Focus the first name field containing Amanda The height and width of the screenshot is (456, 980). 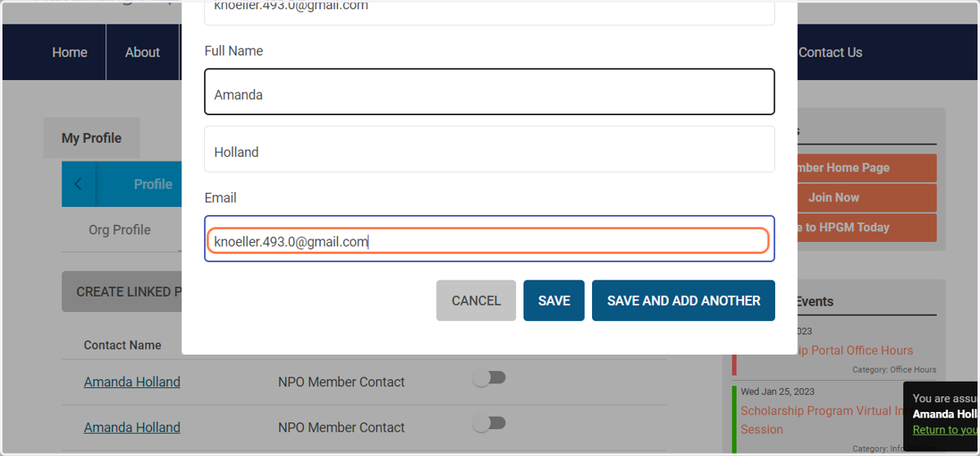(489, 92)
